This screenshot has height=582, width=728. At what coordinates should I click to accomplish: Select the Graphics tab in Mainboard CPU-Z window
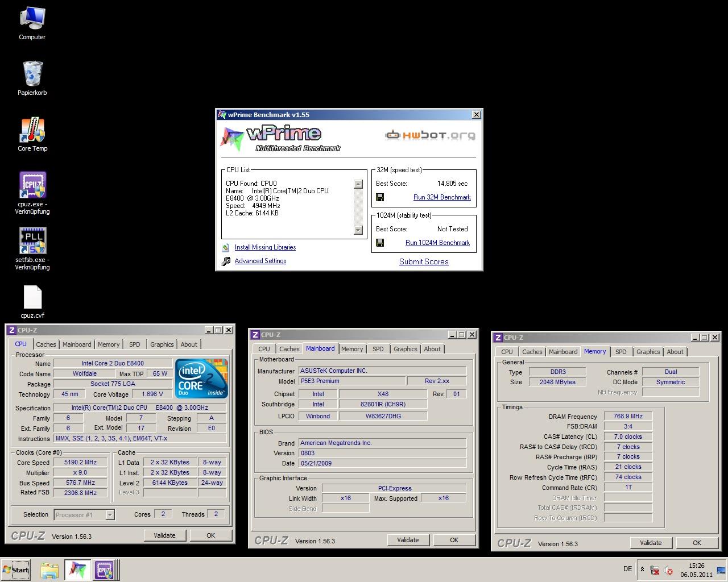pos(406,349)
